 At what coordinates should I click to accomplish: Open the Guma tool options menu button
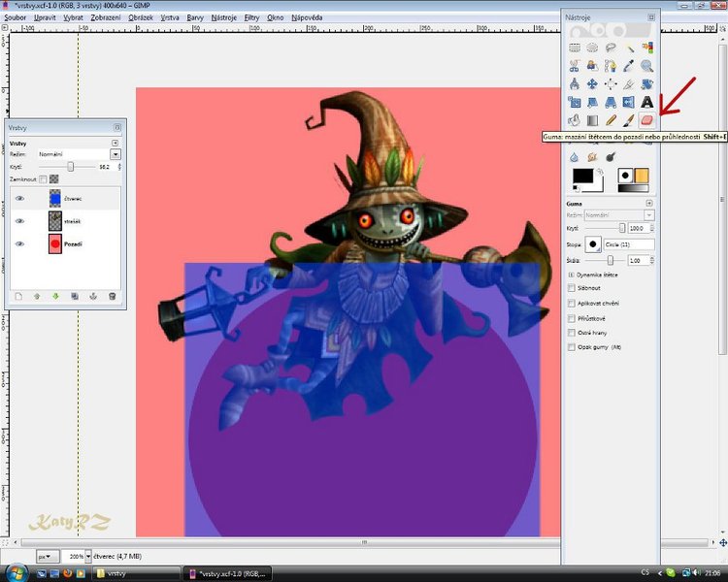[649, 204]
